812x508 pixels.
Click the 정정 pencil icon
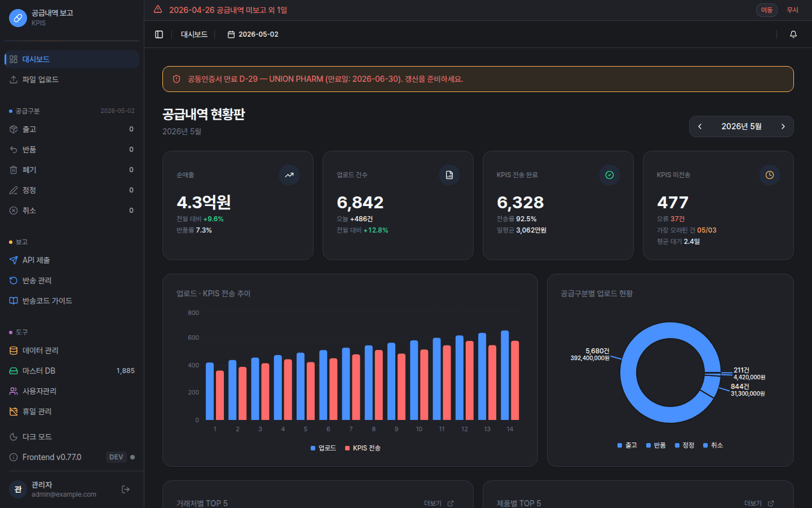tap(14, 190)
